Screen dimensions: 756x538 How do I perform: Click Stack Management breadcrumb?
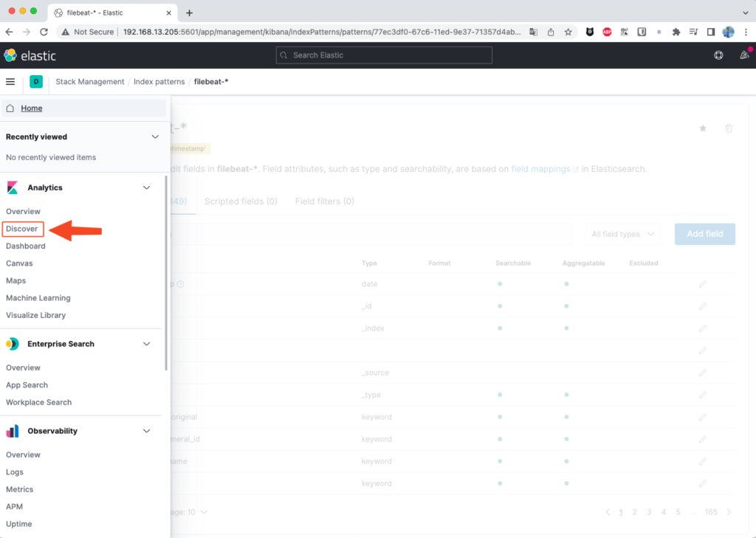(89, 81)
